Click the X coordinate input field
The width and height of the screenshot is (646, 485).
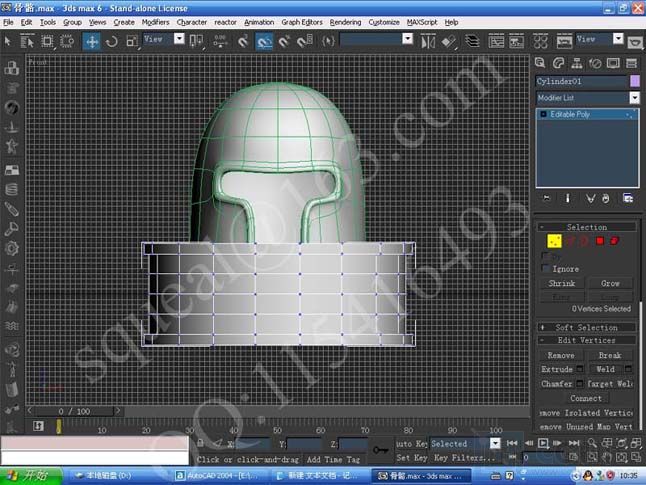[x=253, y=444]
